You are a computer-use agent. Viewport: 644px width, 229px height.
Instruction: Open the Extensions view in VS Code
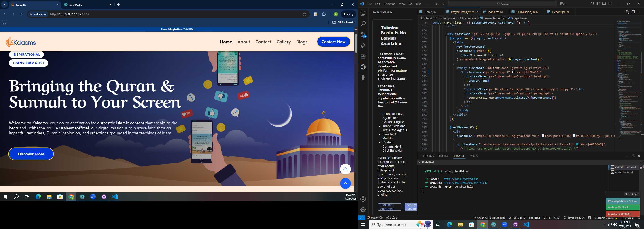pyautogui.click(x=363, y=56)
